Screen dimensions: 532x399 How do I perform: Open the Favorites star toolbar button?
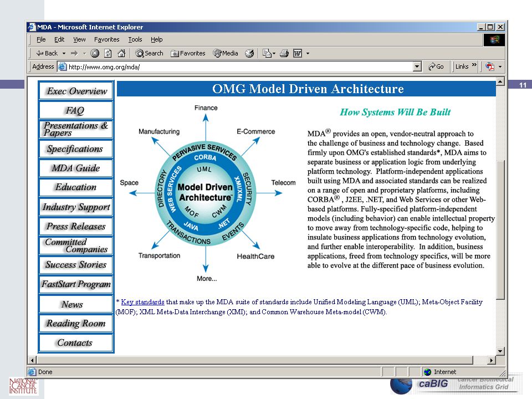click(188, 53)
